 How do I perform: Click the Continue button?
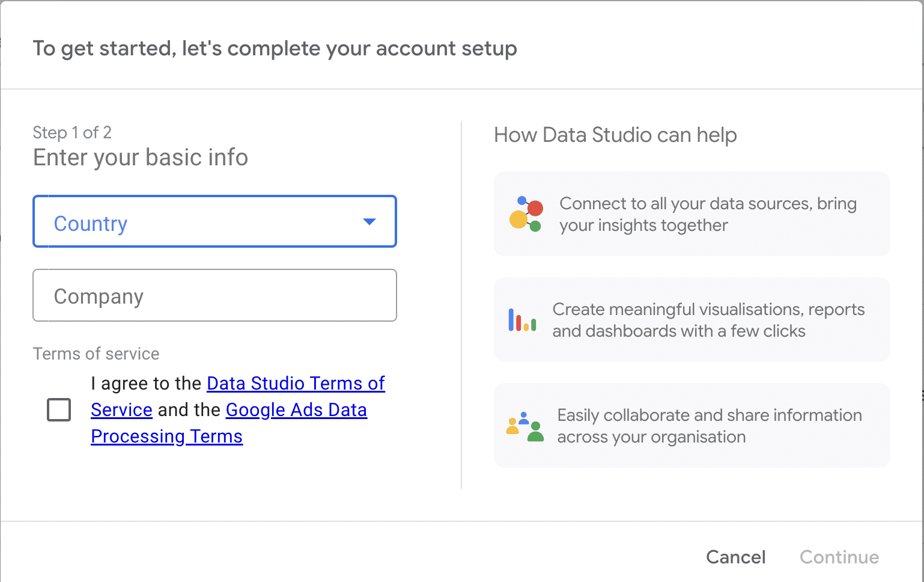(839, 557)
